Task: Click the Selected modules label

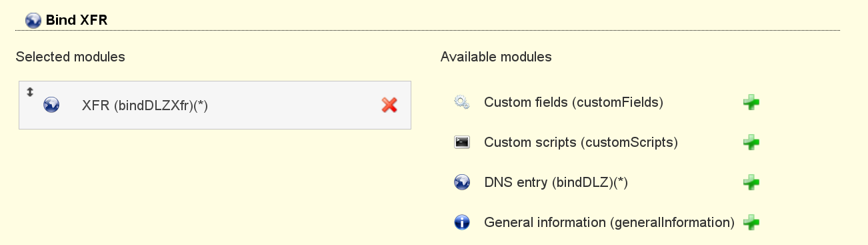Action: 71,57
